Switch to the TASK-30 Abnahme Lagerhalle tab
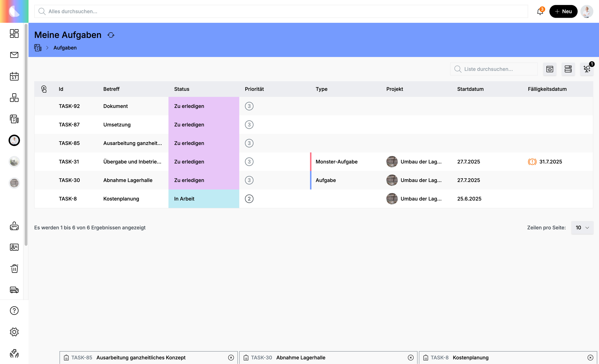The width and height of the screenshot is (599, 364). [300, 358]
